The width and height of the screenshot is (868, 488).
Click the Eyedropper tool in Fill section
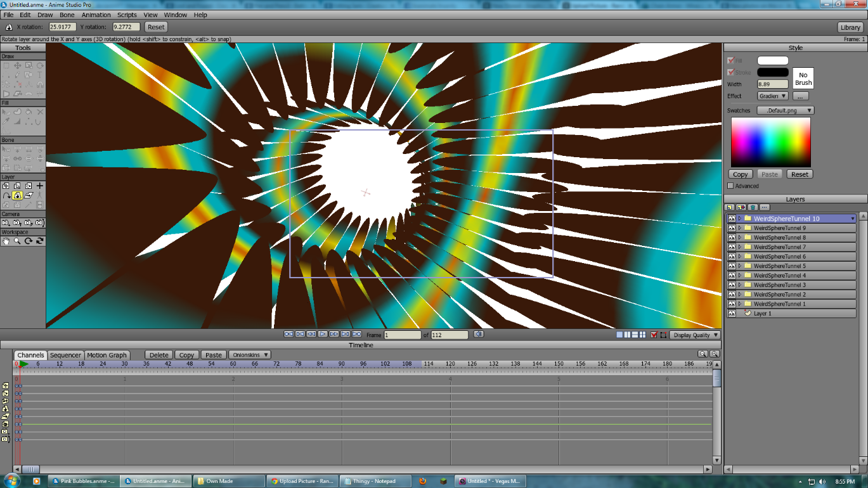click(x=6, y=121)
